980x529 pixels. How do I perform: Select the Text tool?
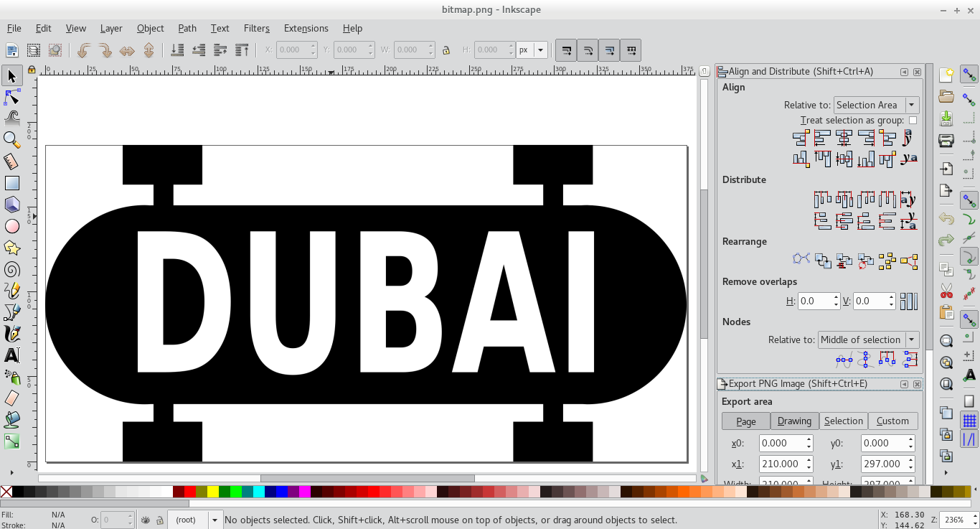11,355
